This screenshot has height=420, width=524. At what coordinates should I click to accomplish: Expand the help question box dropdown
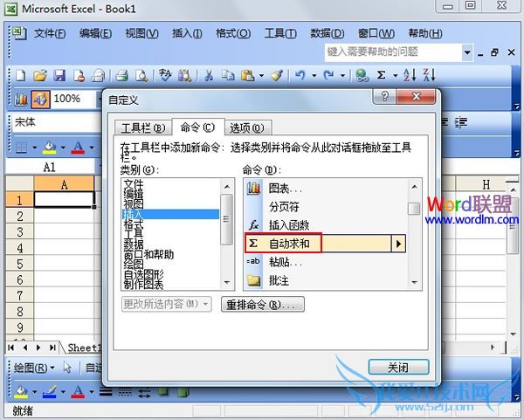(467, 52)
